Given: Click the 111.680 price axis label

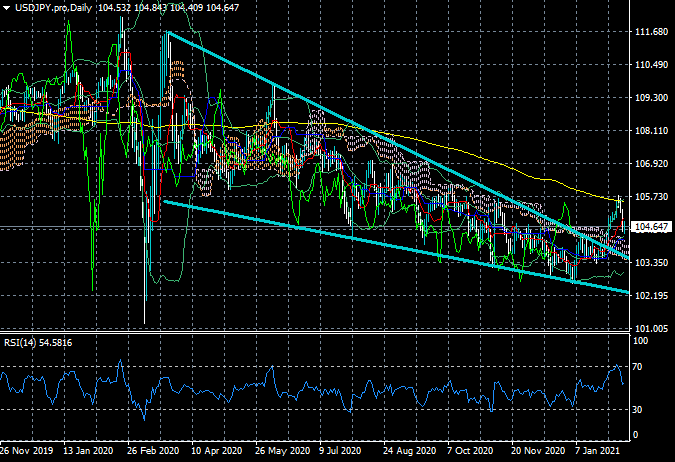Looking at the screenshot, I should coord(651,32).
